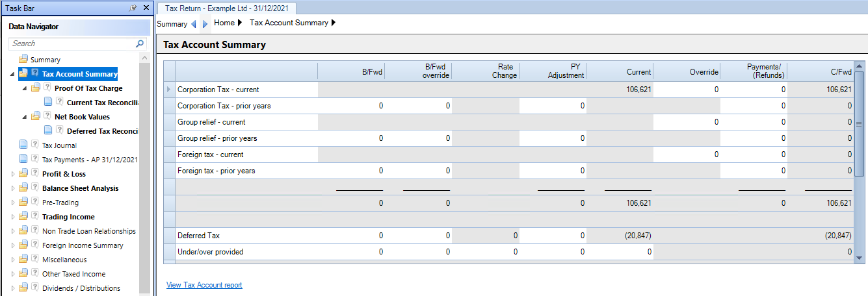Open the Home breadcrumb dropdown arrow
Viewport: 868px width, 296px height.
pos(241,23)
